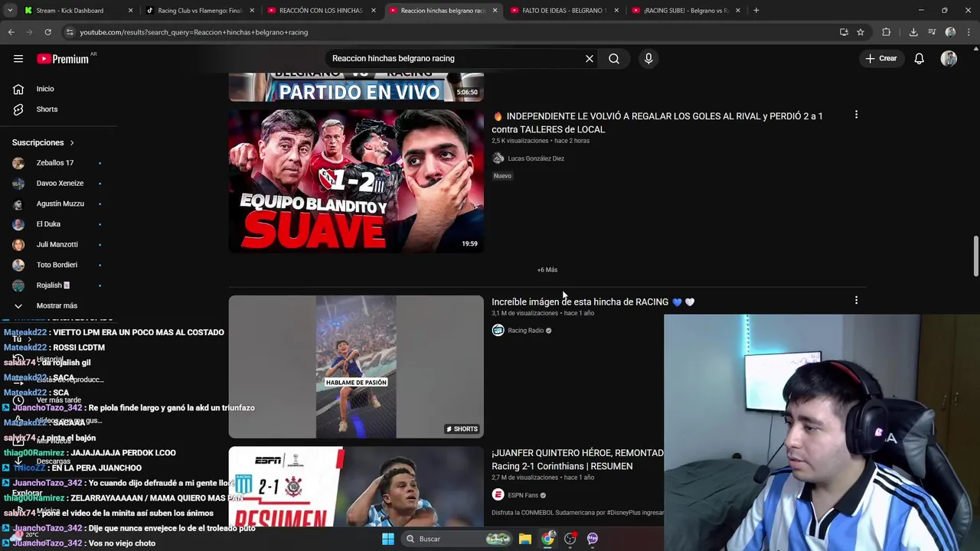980x551 pixels.
Task: Open Racing Radio channel link
Action: click(525, 331)
